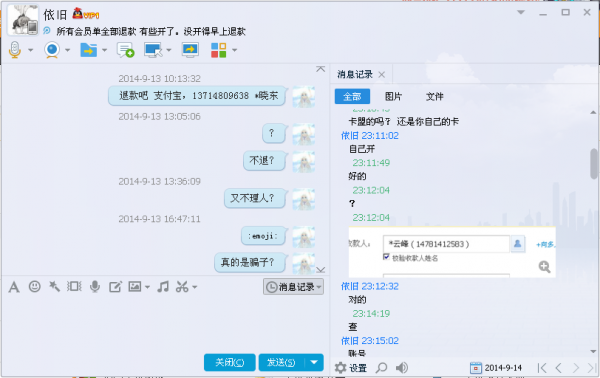Image resolution: width=600 pixels, height=378 pixels.
Task: Expand apps grid dropdown arrow
Action: click(235, 50)
